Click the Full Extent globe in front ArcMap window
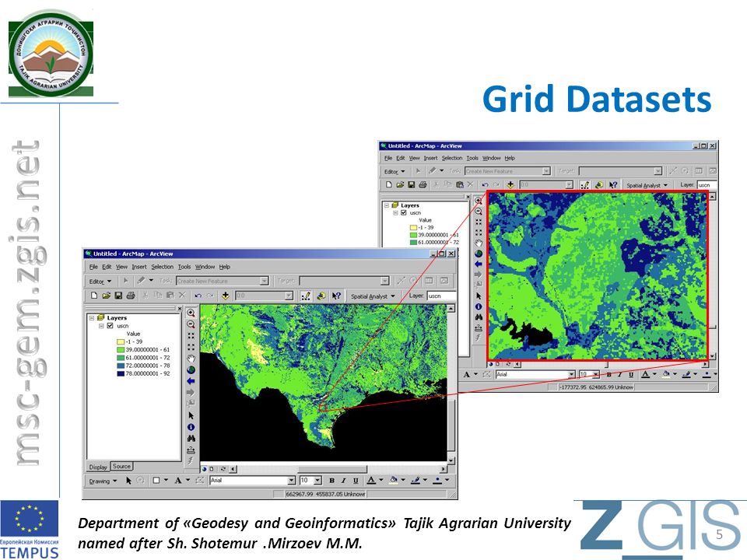This screenshot has height=560, width=747. [191, 370]
